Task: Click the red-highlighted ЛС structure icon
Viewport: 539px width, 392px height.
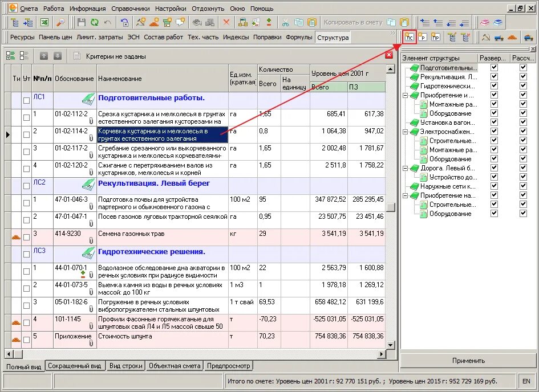Action: (409, 37)
